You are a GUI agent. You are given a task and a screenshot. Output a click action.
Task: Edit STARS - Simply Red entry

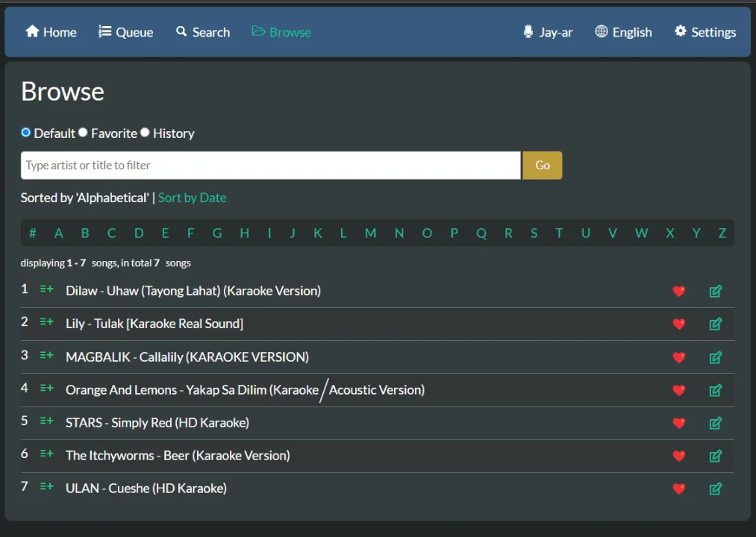click(x=716, y=423)
